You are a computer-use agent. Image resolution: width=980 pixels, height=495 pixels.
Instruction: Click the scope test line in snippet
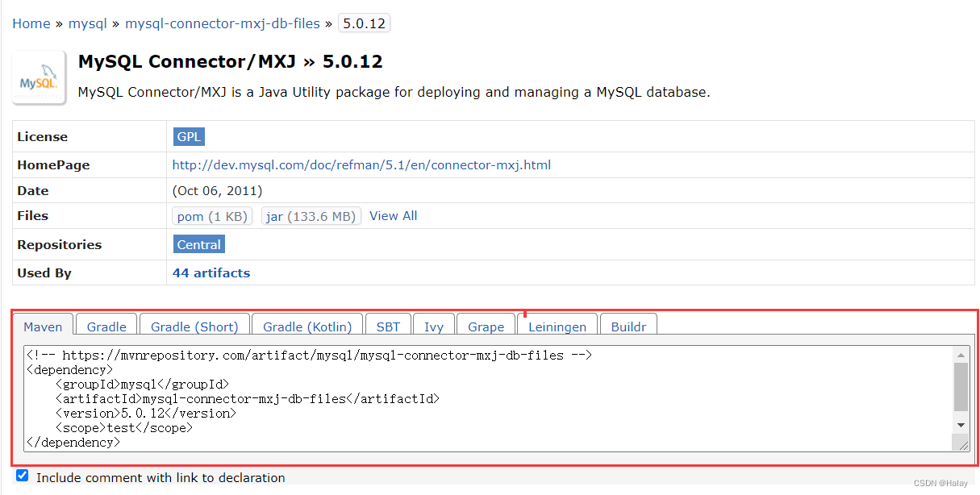click(x=124, y=427)
